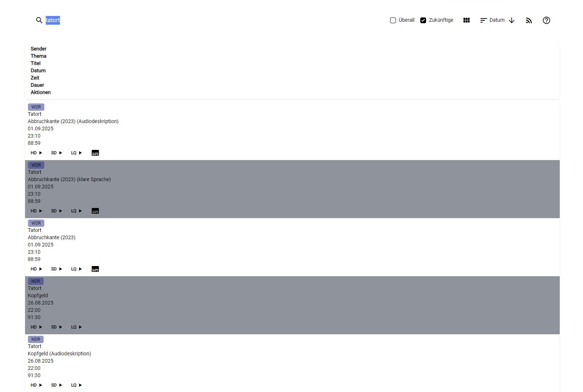Open the RSS feed icon
This screenshot has width=583, height=392.
click(529, 20)
